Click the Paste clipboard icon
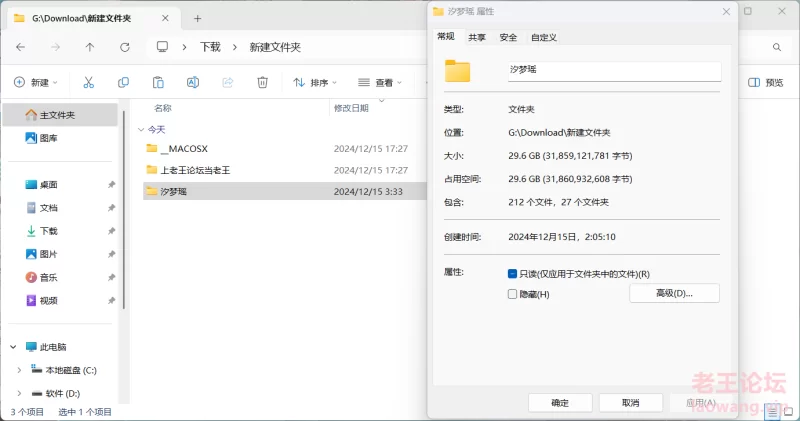Image resolution: width=800 pixels, height=421 pixels. coord(158,82)
